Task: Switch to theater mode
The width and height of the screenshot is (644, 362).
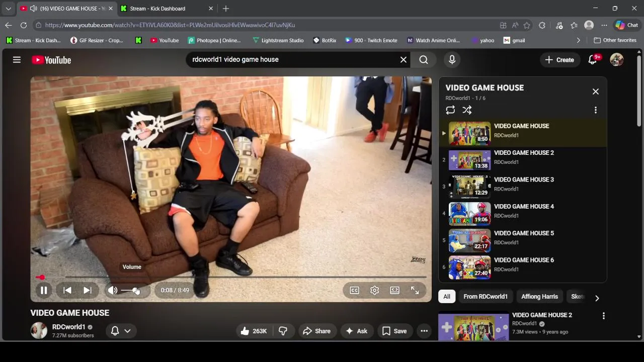Action: tap(394, 290)
